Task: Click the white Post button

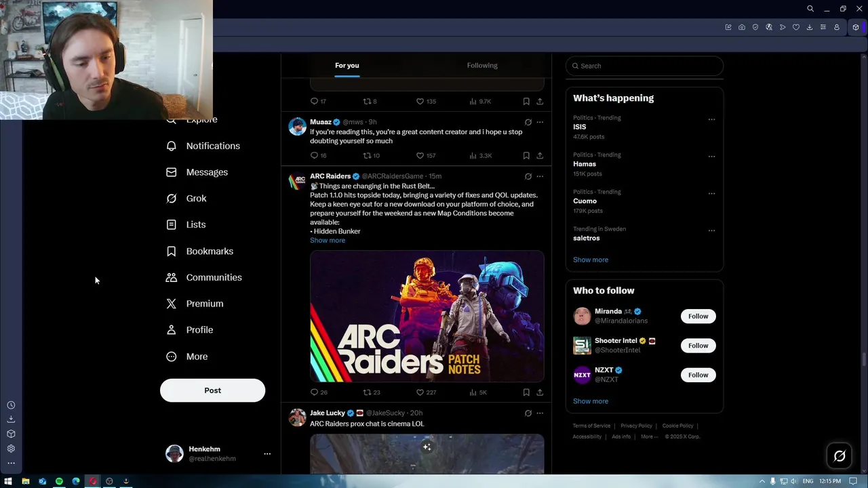Action: pos(212,390)
